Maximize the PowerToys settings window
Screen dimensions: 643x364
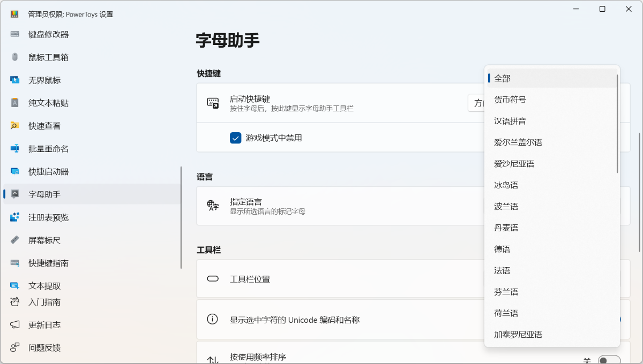tap(602, 9)
